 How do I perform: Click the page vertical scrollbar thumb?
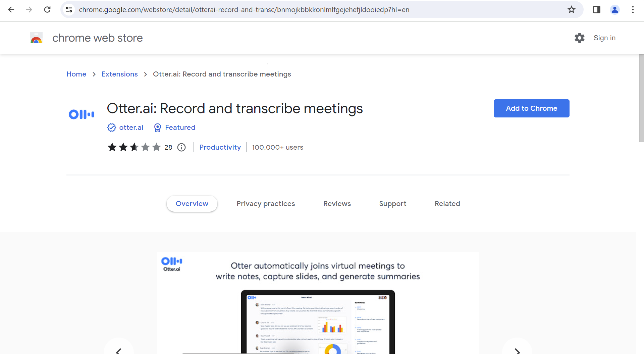click(x=641, y=98)
